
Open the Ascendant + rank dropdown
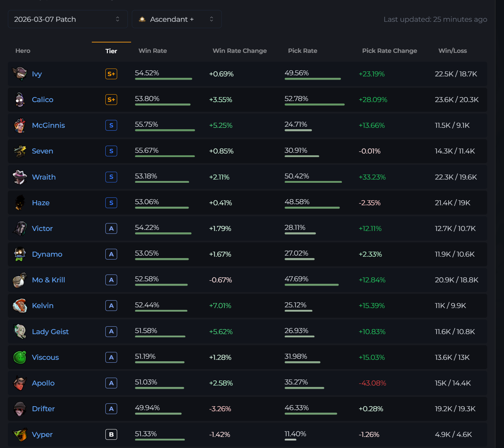177,19
